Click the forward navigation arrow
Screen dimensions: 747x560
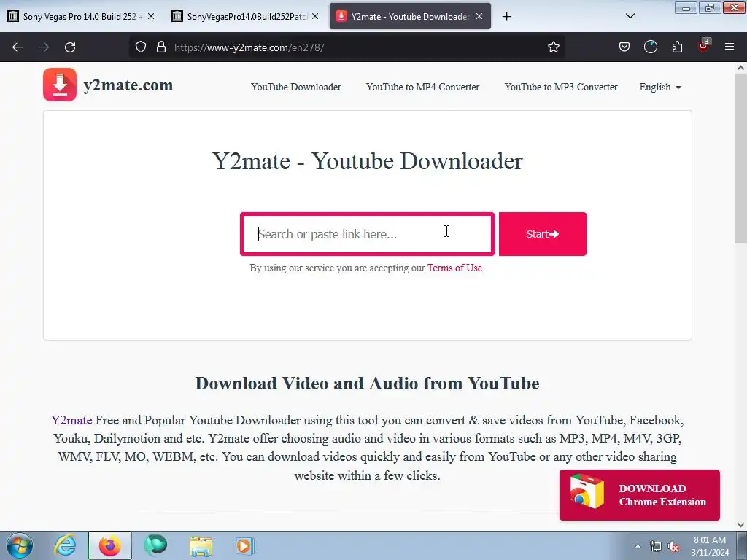pyautogui.click(x=44, y=47)
